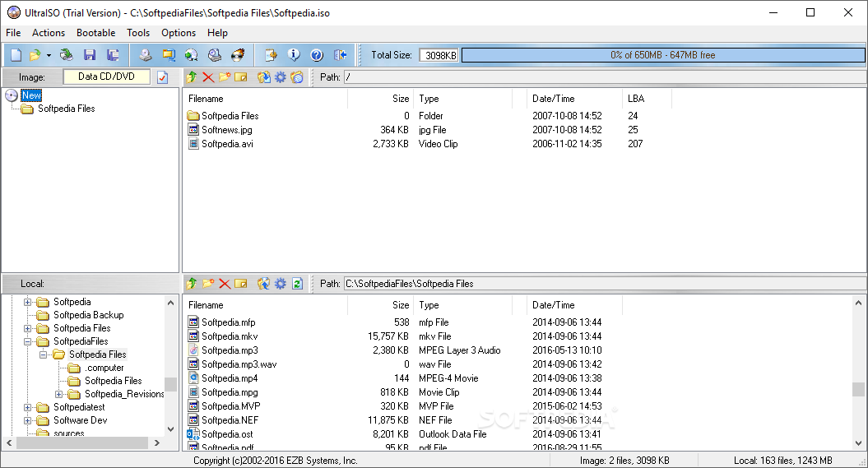Click the Image pane Path field

[x=605, y=76]
